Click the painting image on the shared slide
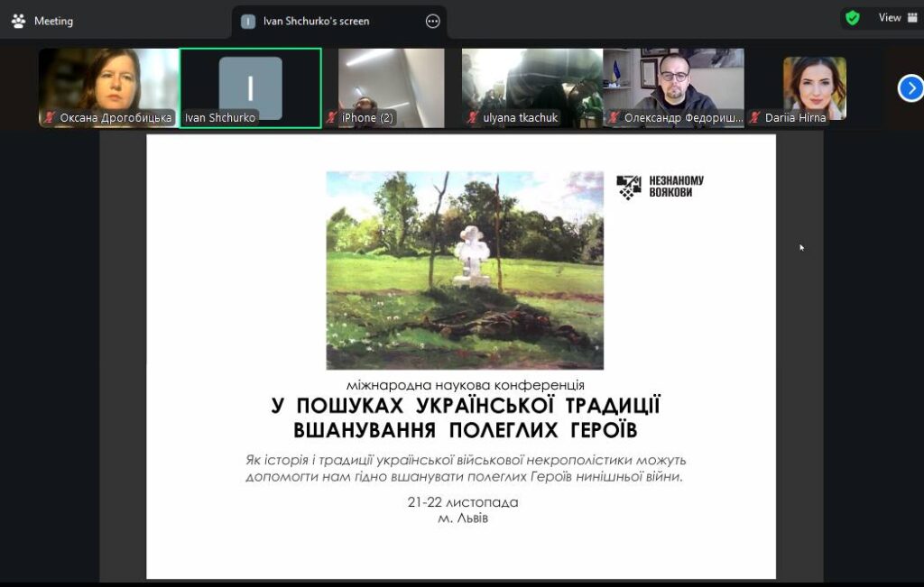Viewport: 924px width, 587px height. tap(465, 271)
